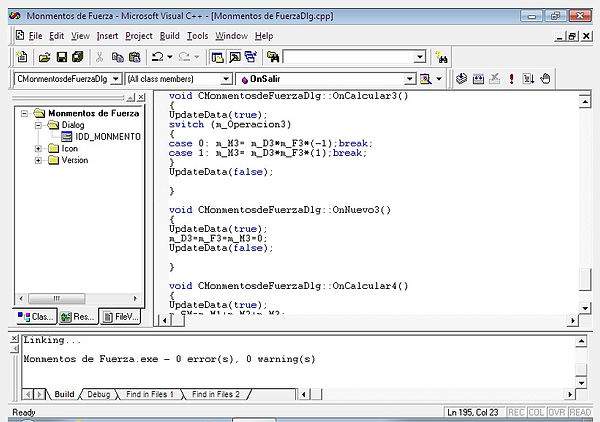Toggle Output window icon
Screen dimensions: 600x422
point(235,57)
